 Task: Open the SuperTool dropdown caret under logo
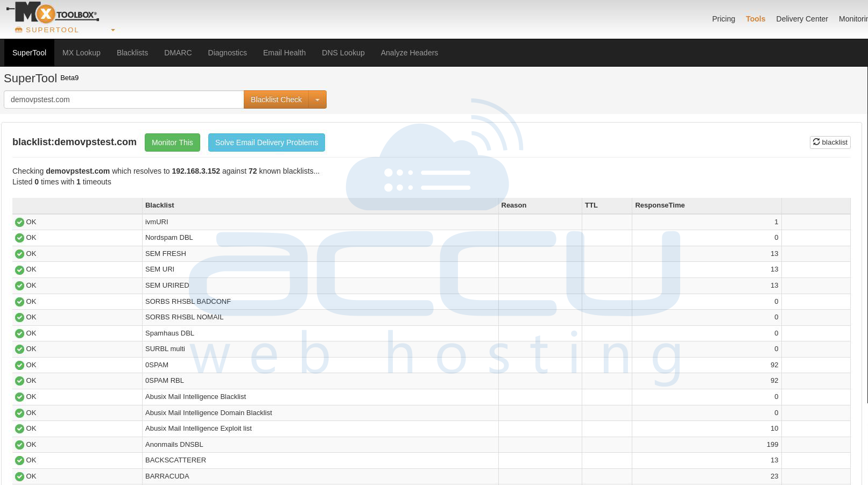pos(113,30)
